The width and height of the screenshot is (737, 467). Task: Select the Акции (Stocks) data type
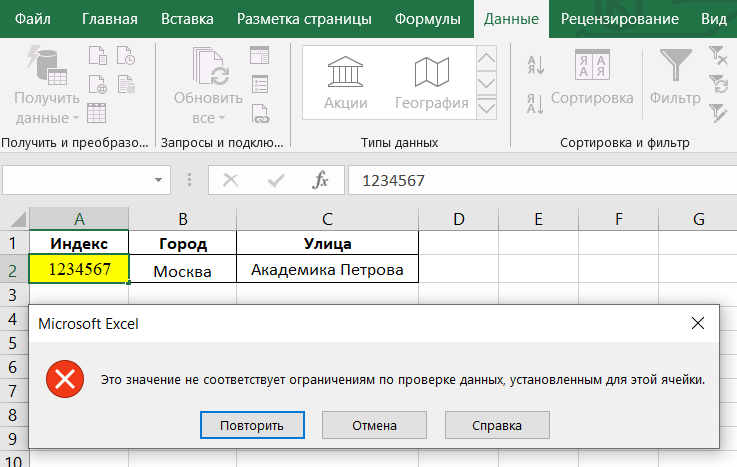345,83
